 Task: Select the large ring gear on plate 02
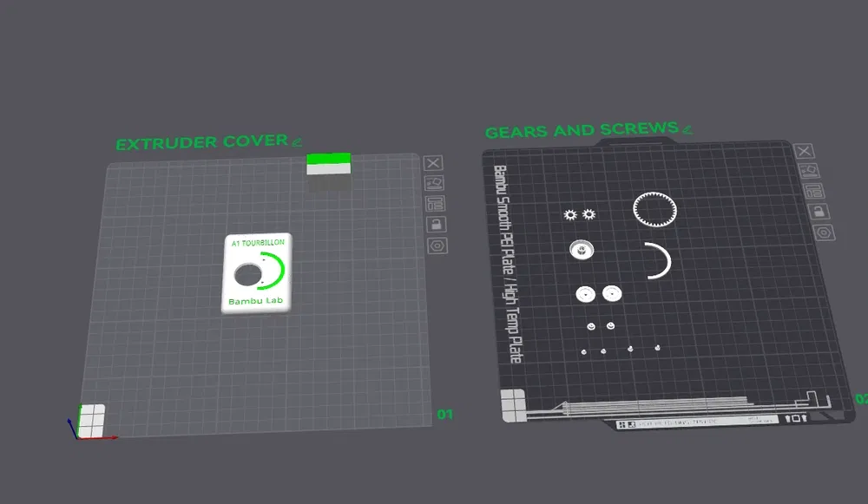click(654, 209)
